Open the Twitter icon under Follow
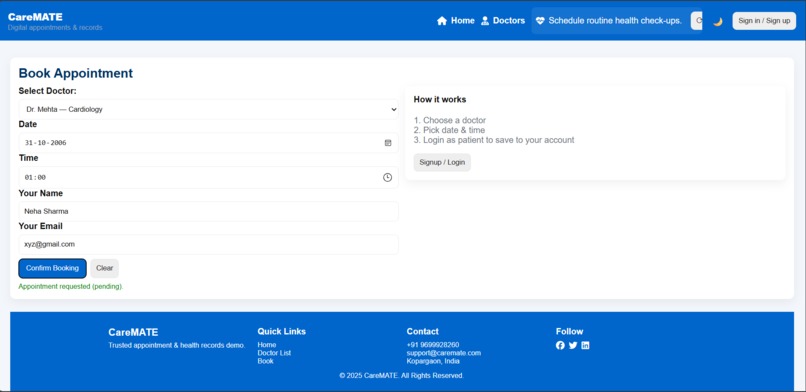Image resolution: width=806 pixels, height=392 pixels. pos(573,345)
